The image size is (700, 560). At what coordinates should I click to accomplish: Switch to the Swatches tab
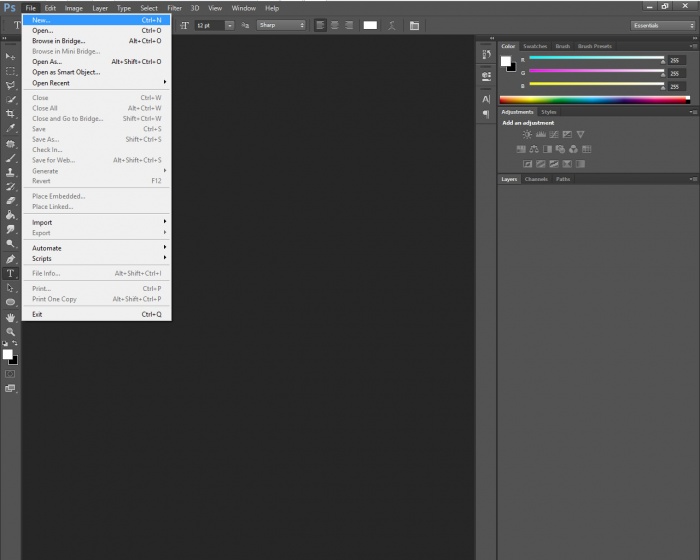point(535,46)
